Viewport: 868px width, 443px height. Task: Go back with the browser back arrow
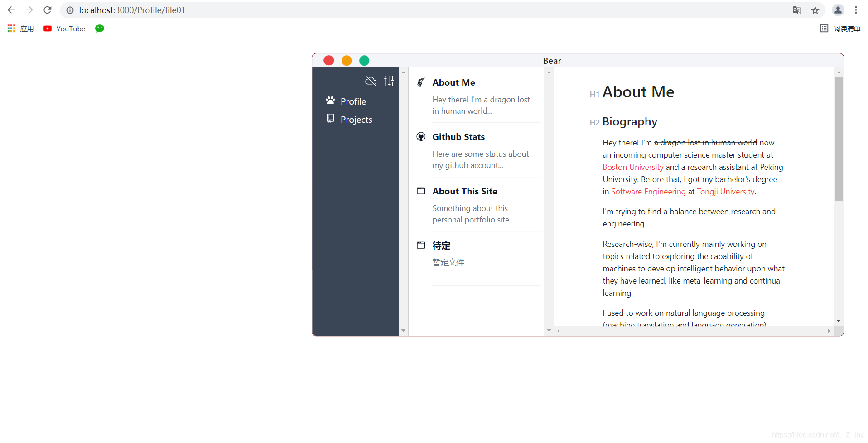11,10
